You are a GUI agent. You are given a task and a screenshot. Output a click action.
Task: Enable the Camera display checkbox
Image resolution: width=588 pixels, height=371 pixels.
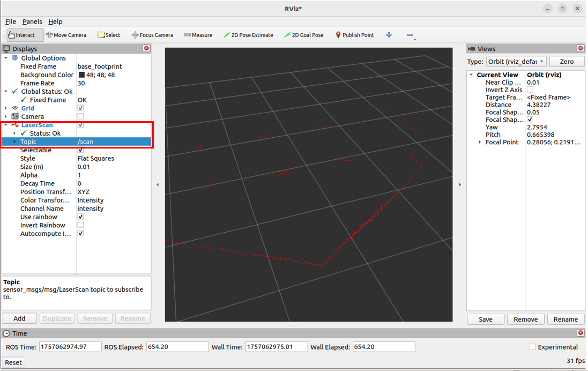80,116
